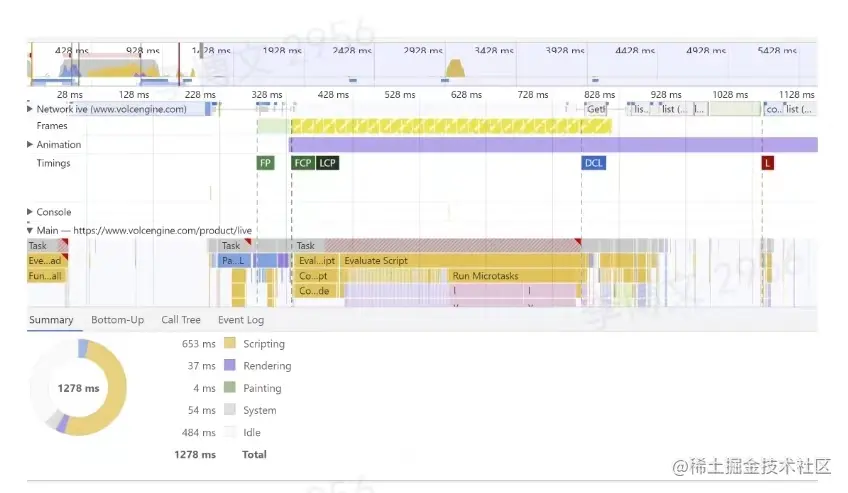Click the Frames track label
Image resolution: width=848 pixels, height=493 pixels.
tap(52, 126)
